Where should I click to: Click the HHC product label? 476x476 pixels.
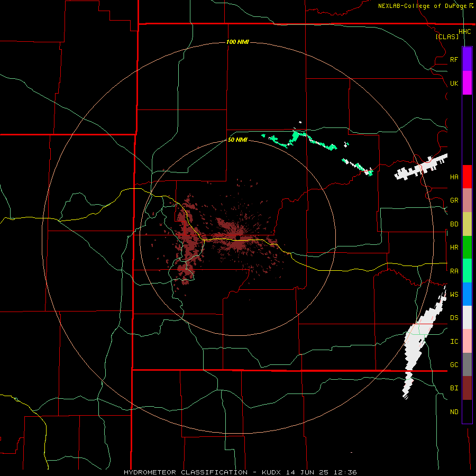coord(465,32)
